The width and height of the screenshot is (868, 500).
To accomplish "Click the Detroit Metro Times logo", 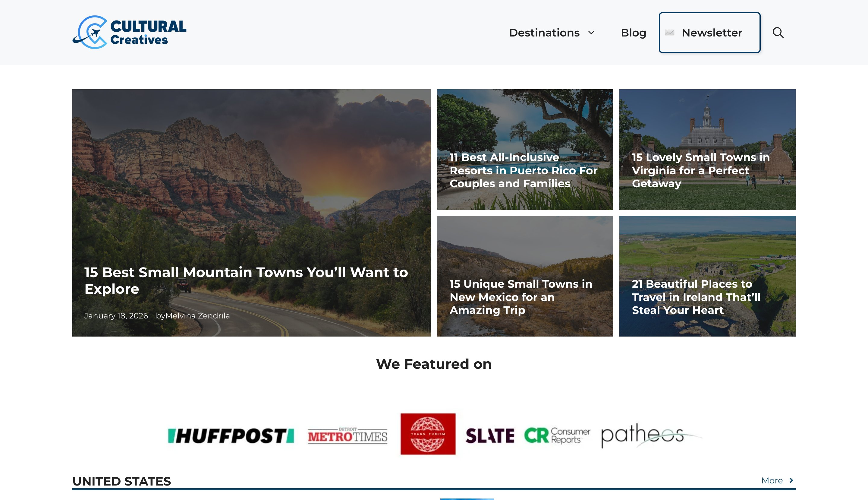I will pyautogui.click(x=347, y=436).
